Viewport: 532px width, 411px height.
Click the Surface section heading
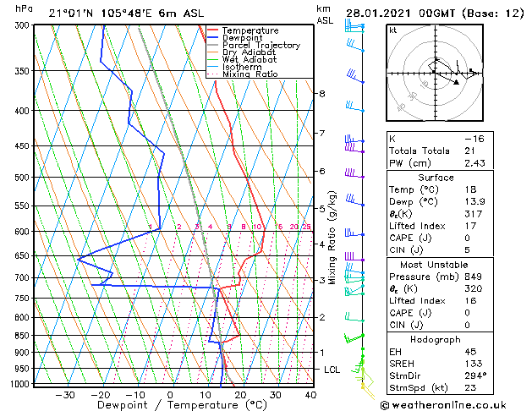tap(436, 178)
